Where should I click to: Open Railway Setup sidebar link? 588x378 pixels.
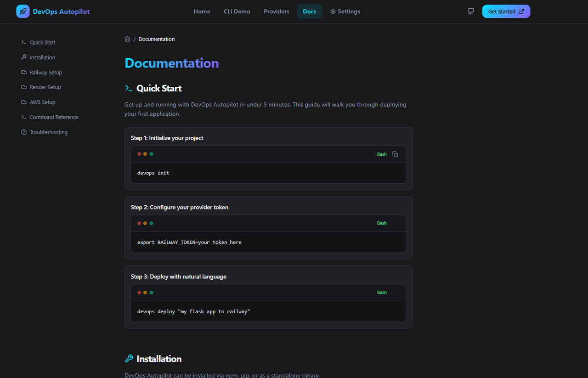46,73
